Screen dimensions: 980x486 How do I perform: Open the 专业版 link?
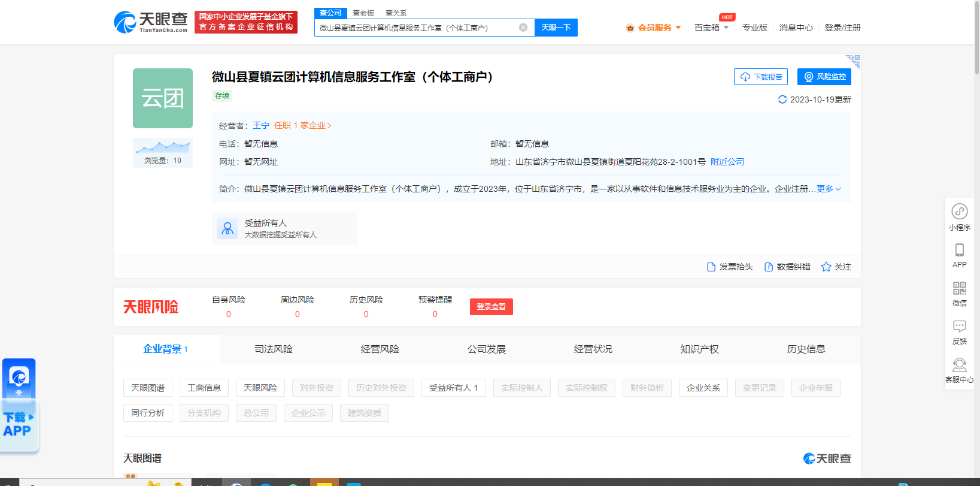pos(755,28)
